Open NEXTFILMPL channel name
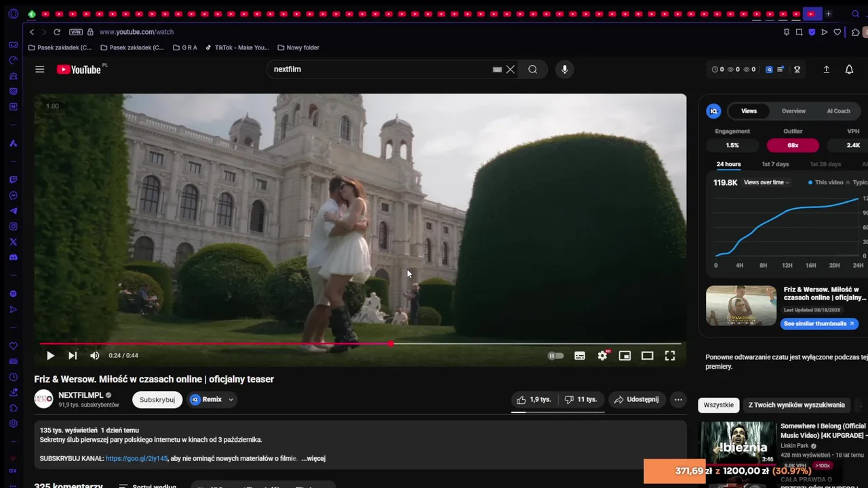The image size is (868, 488). 81,395
